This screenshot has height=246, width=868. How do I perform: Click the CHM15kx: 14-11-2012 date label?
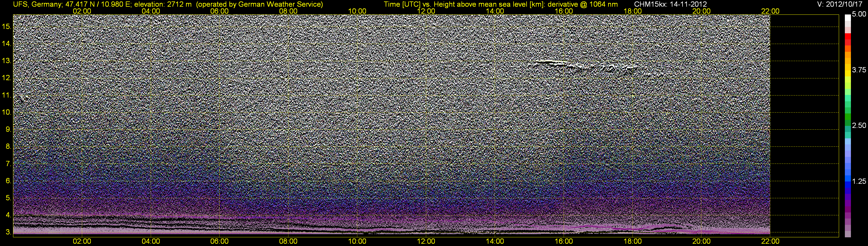[671, 4]
